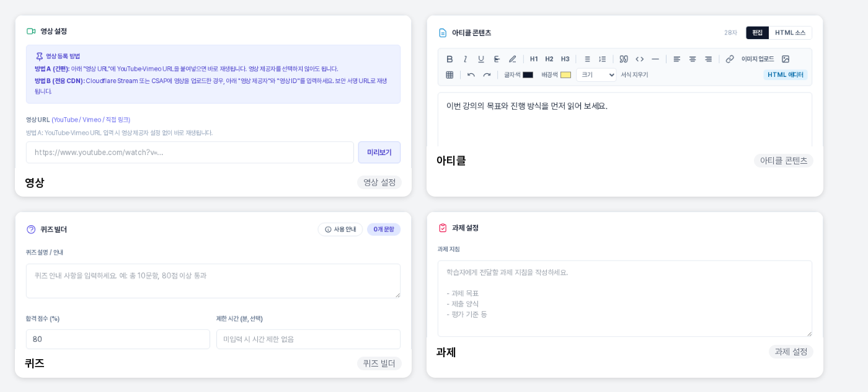Align text to the left
Image resolution: width=868 pixels, height=392 pixels.
[677, 59]
